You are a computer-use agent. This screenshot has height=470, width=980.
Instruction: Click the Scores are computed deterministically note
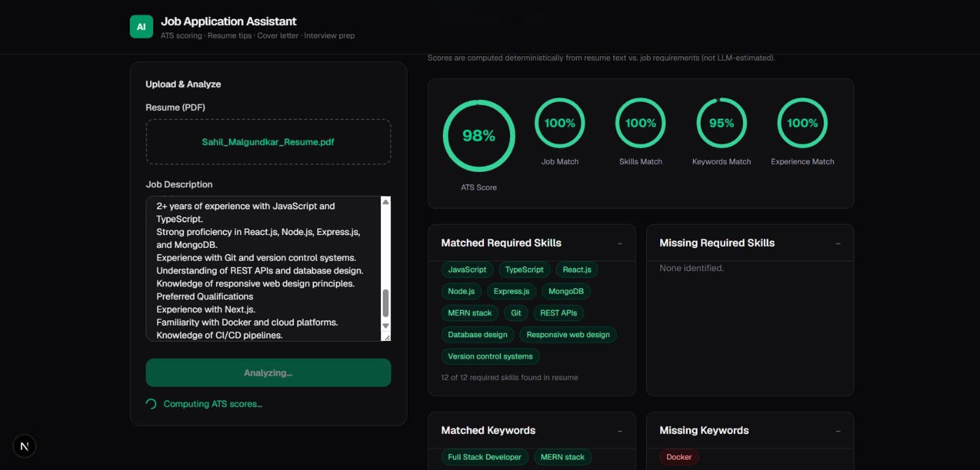pyautogui.click(x=601, y=58)
